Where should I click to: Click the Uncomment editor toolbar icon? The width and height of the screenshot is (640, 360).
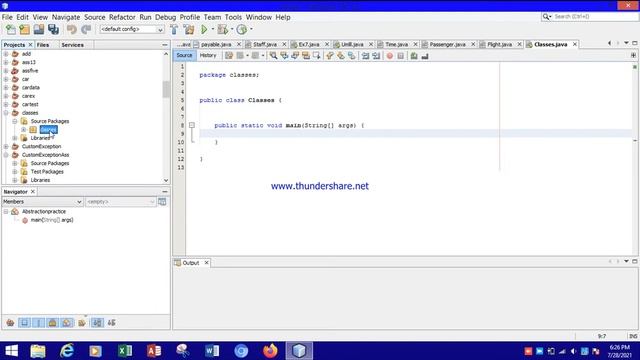click(425, 56)
